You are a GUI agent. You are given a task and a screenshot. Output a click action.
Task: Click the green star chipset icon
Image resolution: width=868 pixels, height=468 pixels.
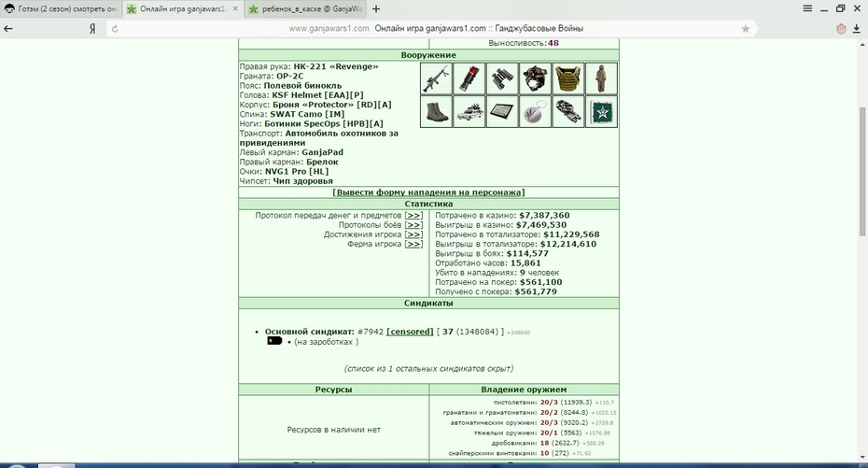601,111
